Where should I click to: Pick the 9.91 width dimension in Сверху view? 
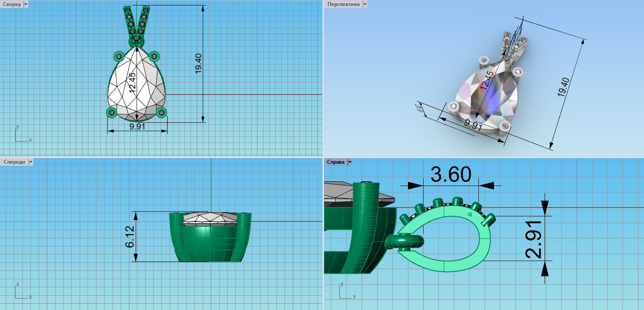click(x=137, y=126)
